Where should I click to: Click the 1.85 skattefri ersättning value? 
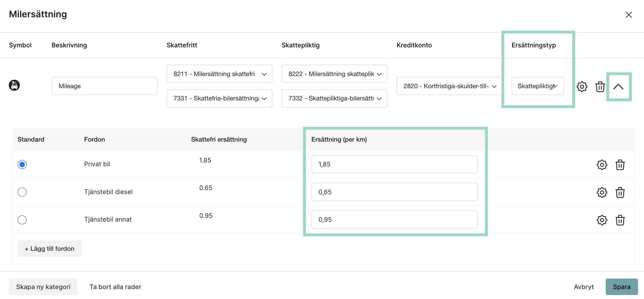pyautogui.click(x=205, y=160)
